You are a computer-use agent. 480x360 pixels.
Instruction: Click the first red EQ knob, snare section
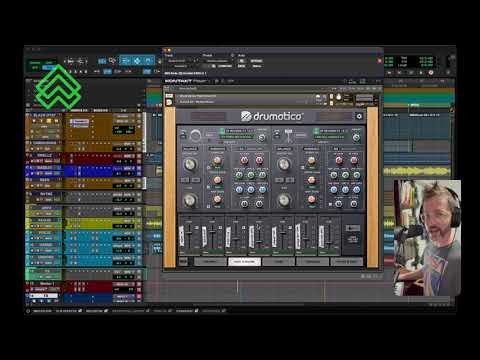pos(244,161)
